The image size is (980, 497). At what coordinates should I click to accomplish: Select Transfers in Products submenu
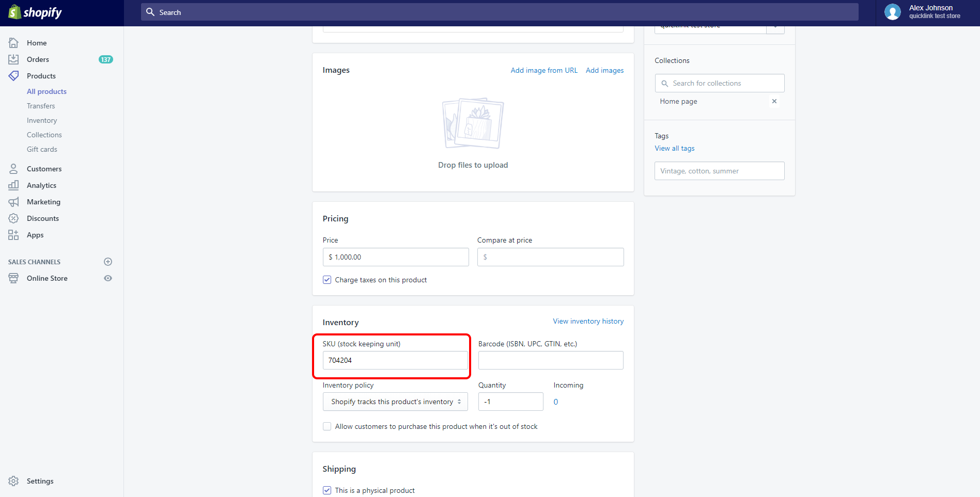click(41, 106)
